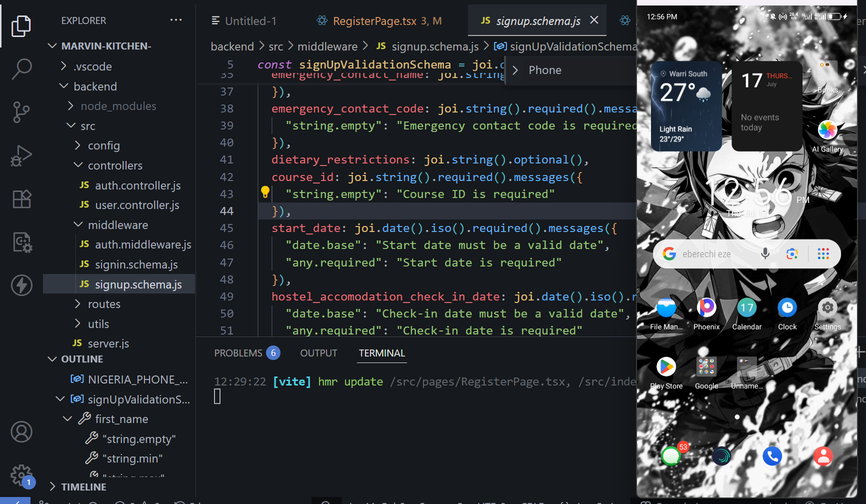Expand the TIMELINE section
866x504 pixels.
click(x=83, y=487)
